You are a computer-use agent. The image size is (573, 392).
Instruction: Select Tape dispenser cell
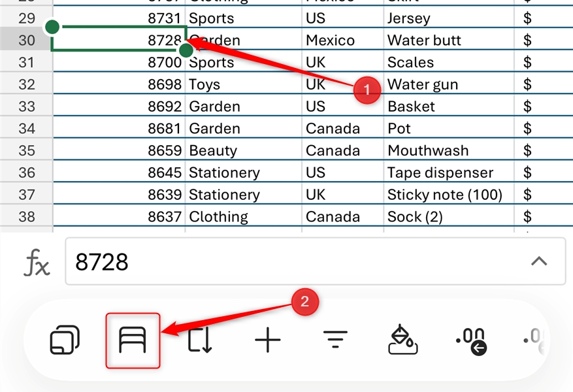(x=449, y=172)
